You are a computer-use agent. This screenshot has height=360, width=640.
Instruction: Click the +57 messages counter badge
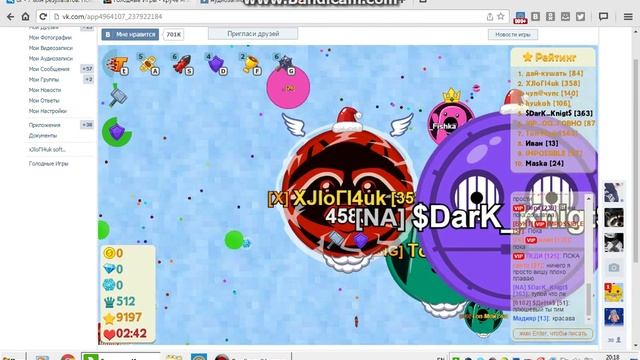click(87, 69)
